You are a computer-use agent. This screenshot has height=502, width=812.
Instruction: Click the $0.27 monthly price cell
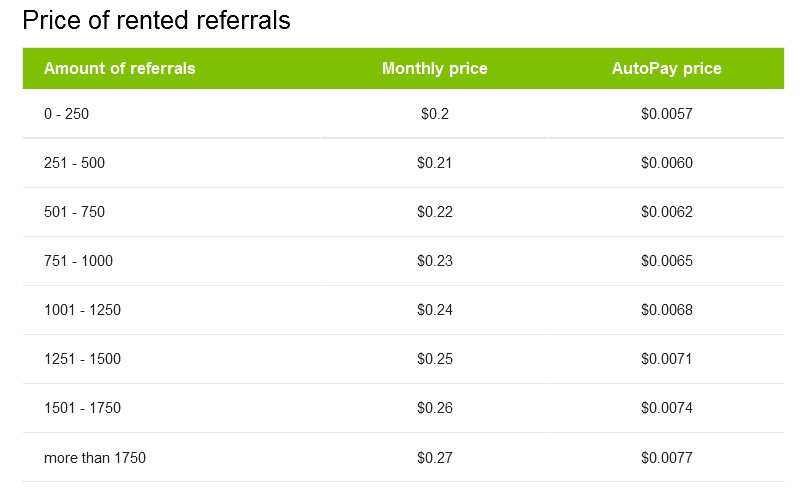434,457
